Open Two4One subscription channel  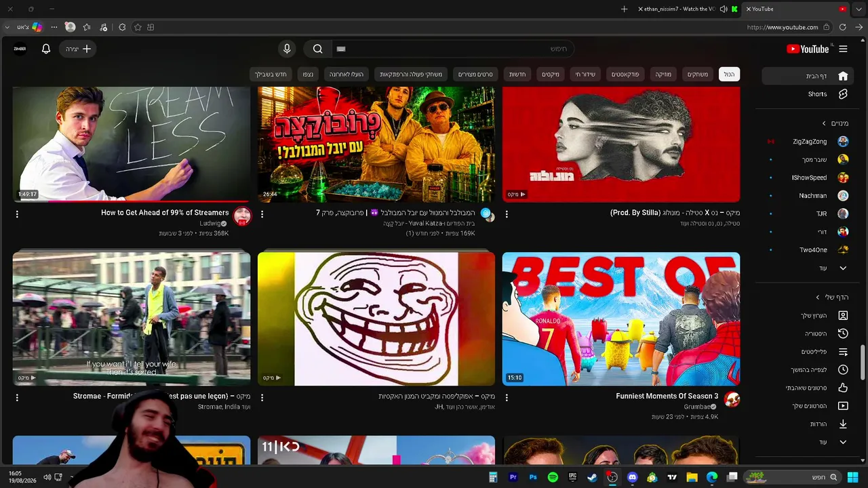tap(807, 250)
